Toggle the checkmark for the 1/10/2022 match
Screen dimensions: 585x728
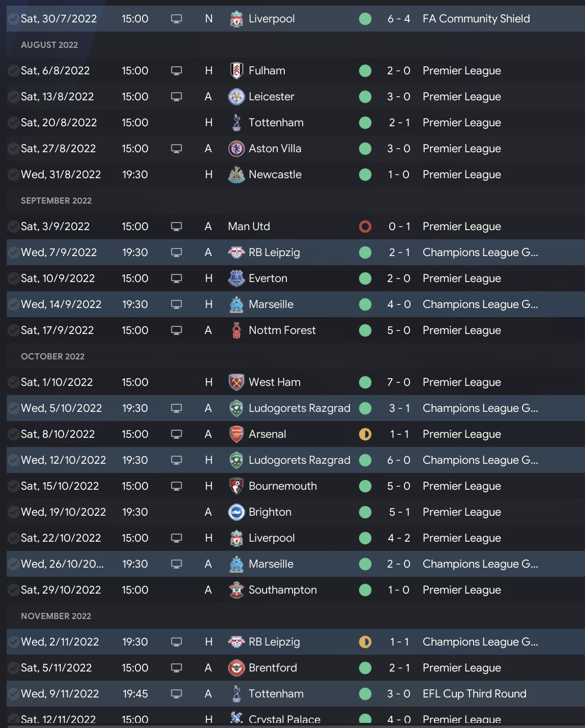(x=13, y=382)
